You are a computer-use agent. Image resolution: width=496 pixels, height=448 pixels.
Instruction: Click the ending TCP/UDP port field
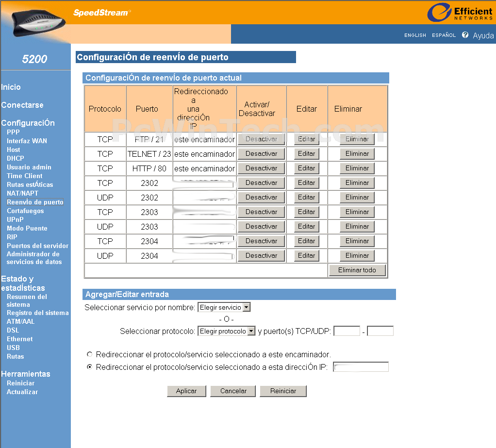pyautogui.click(x=380, y=331)
